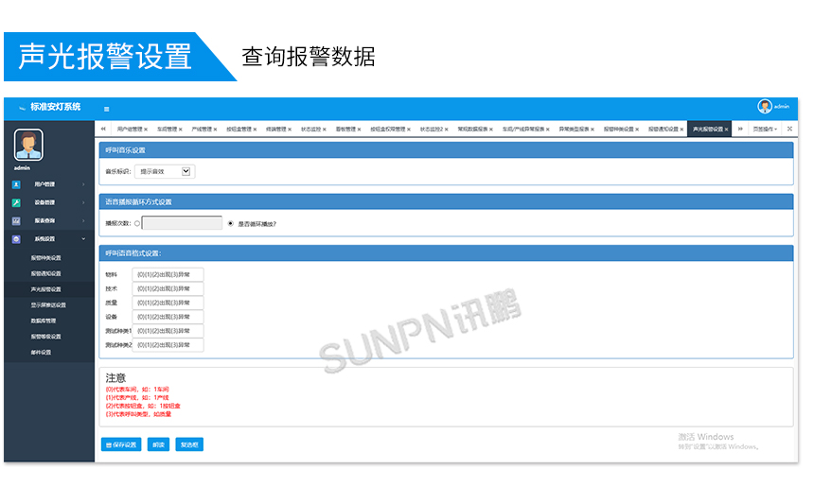Click the 系统设置 gear icon in sidebar
The width and height of the screenshot is (814, 504).
[16, 239]
